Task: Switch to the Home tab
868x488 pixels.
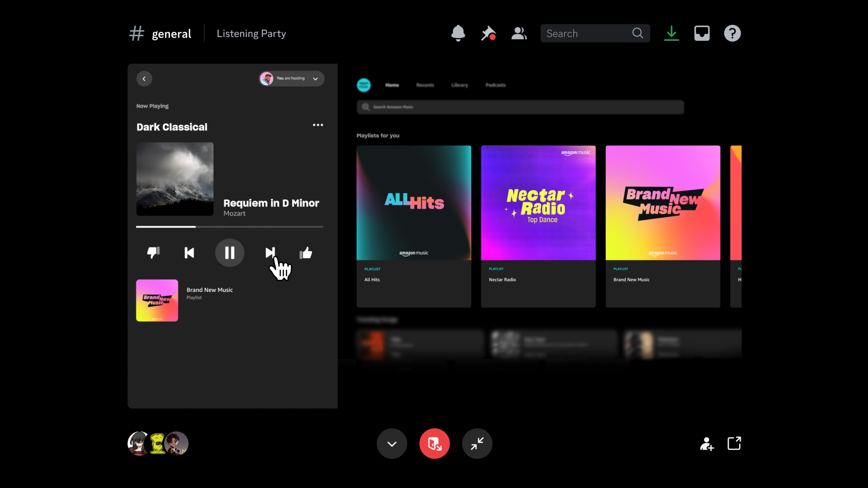Action: click(x=392, y=85)
